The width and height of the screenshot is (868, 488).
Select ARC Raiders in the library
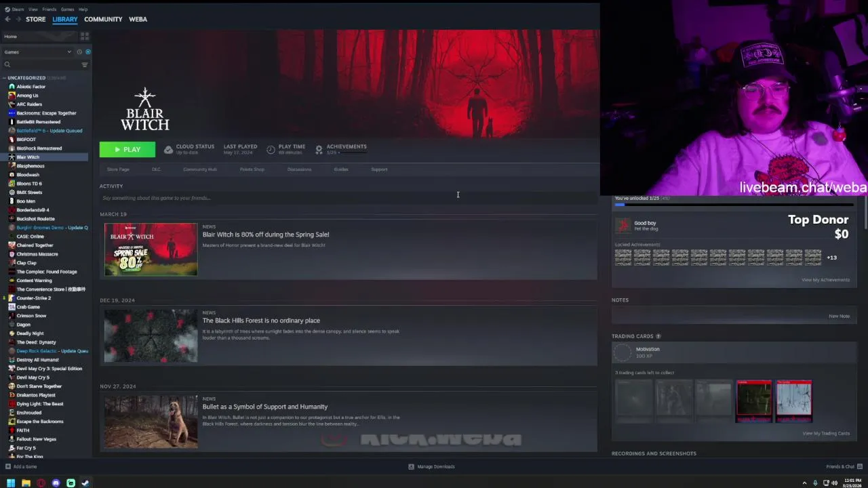[x=29, y=104]
